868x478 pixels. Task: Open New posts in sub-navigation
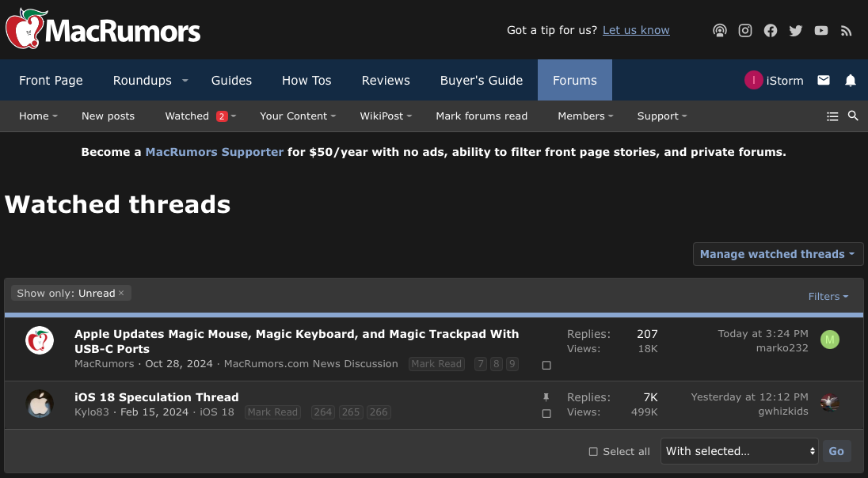point(108,116)
